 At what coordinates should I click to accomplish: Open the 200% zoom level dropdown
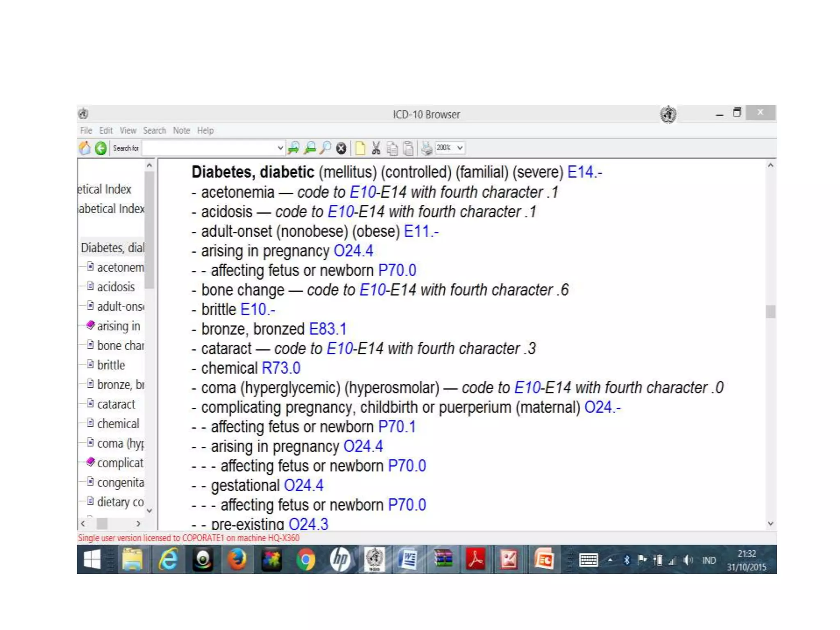pos(460,148)
